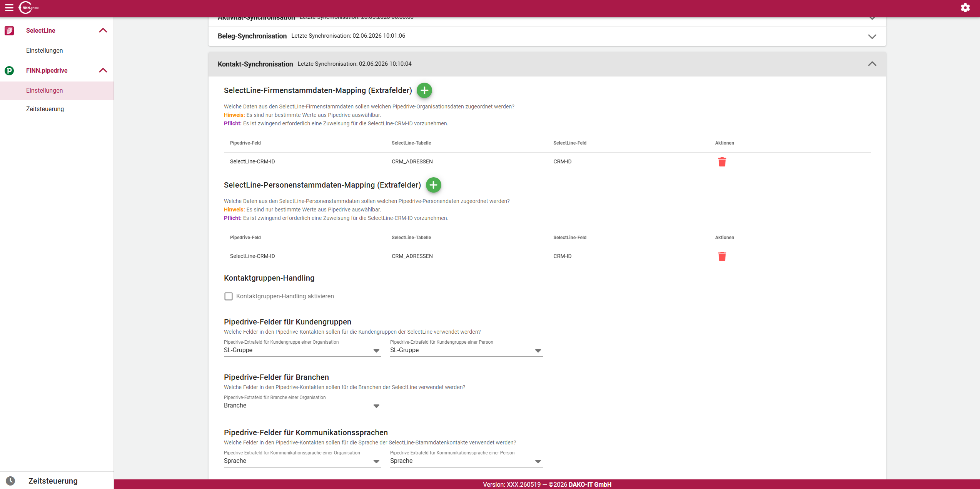Open Branche einer Organisation dropdown
This screenshot has width=980, height=489.
[x=302, y=406]
